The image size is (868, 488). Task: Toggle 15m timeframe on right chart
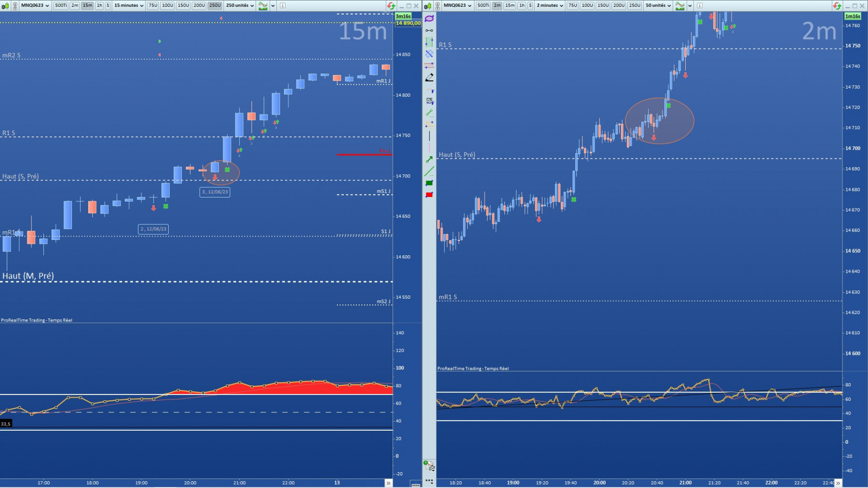(x=510, y=5)
